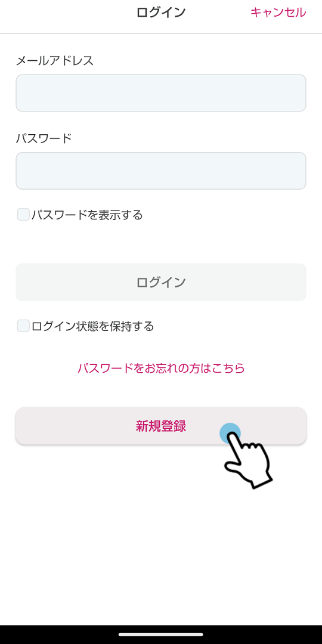Enable the パスワードを表示する checkbox
This screenshot has width=322, height=644.
coord(23,215)
